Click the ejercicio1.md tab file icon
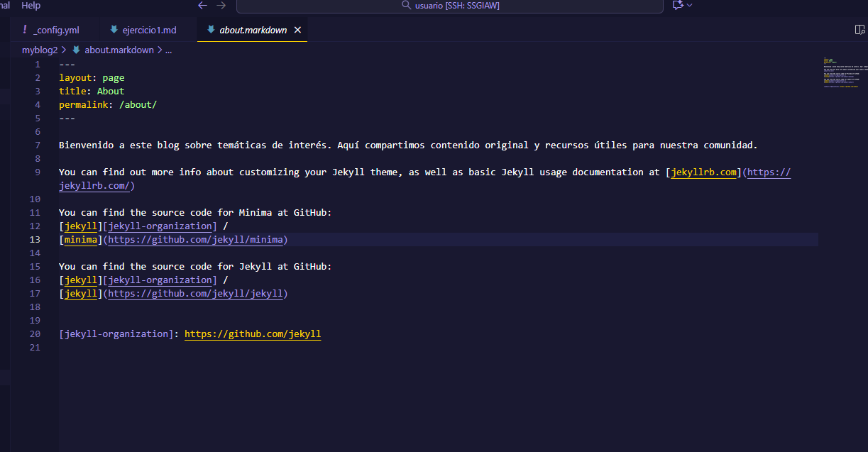868x452 pixels. click(x=114, y=30)
